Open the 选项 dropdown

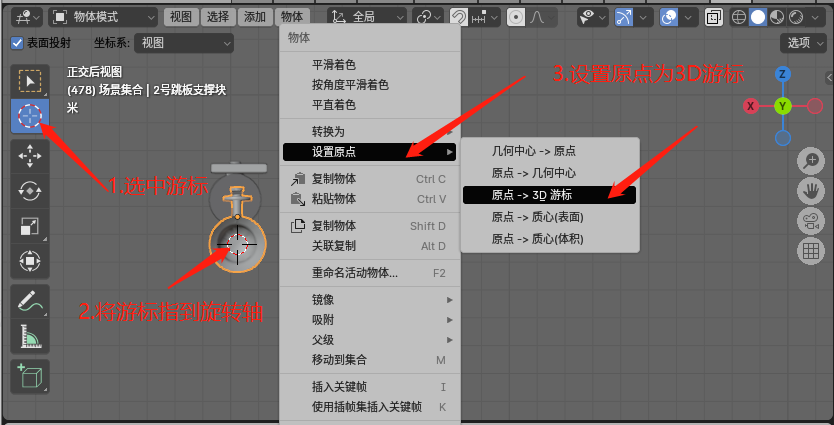[803, 43]
